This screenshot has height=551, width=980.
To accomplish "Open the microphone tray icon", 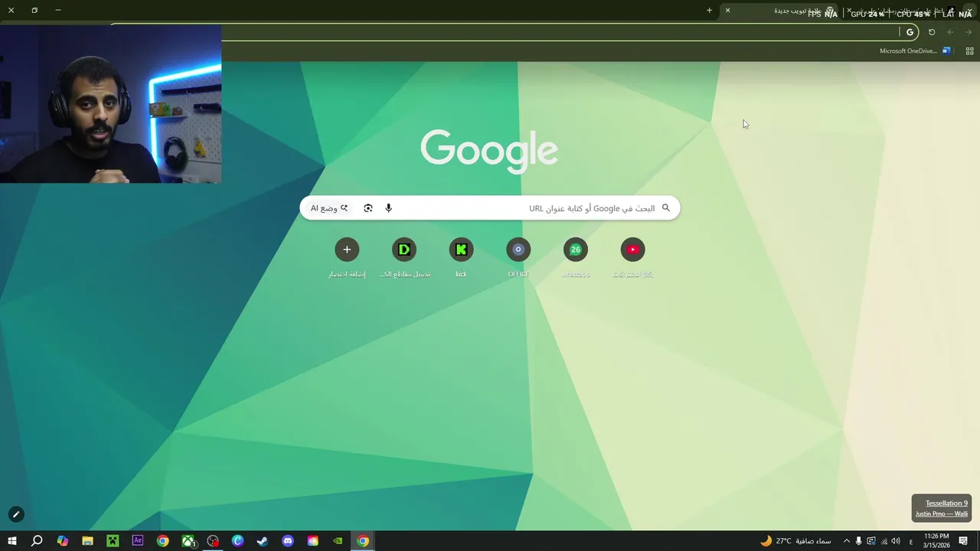I will [x=858, y=541].
